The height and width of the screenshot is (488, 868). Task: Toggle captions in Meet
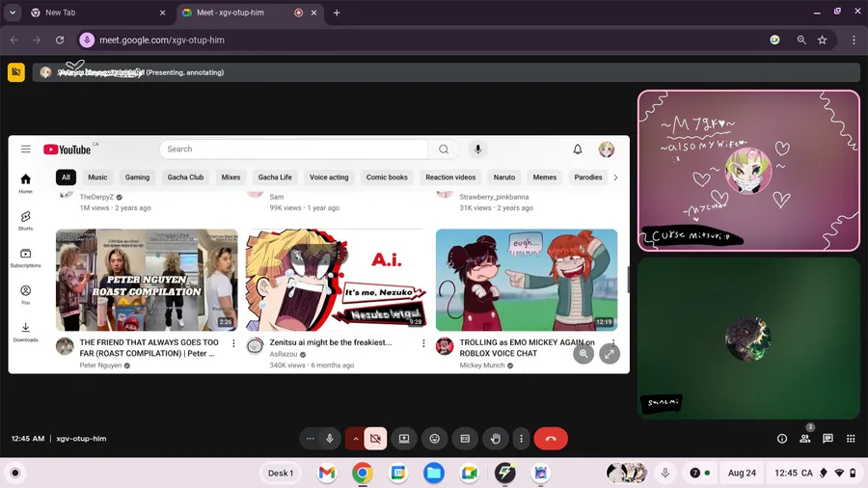465,439
